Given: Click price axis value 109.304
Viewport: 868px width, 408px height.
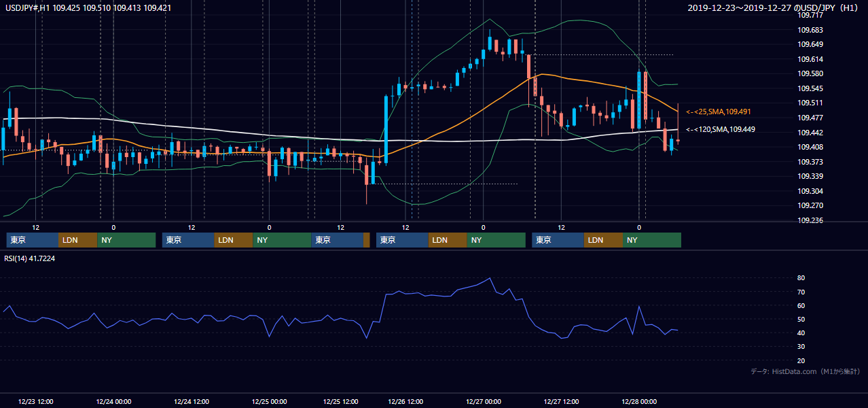Looking at the screenshot, I should point(810,191).
